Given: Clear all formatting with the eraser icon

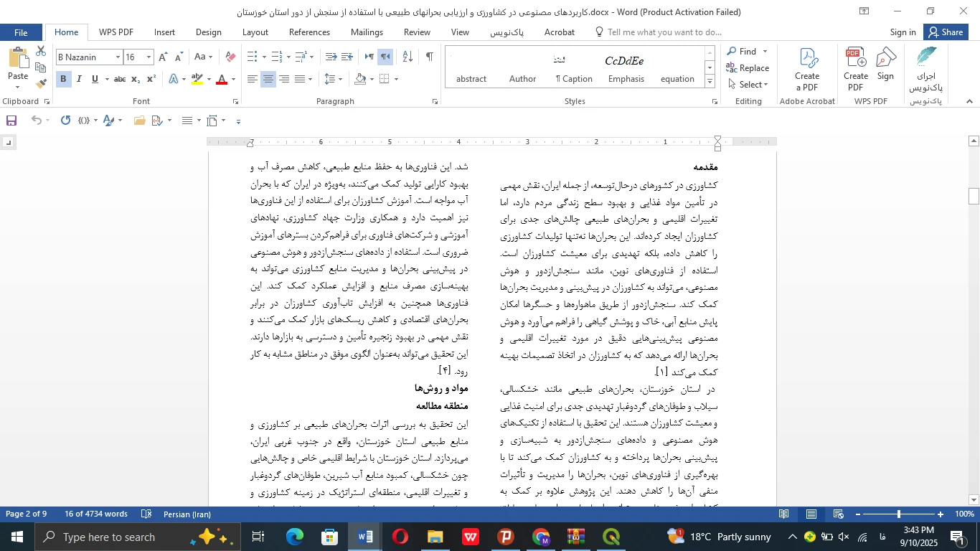Looking at the screenshot, I should point(230,57).
